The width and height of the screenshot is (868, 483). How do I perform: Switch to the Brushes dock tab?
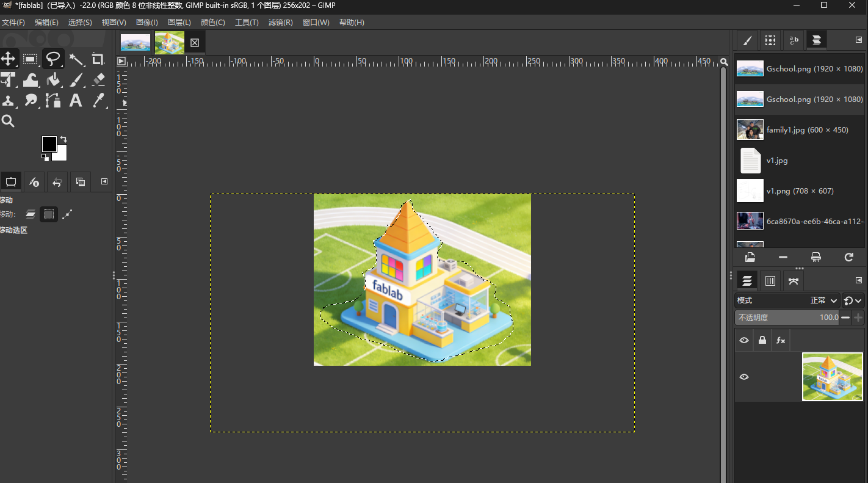[x=747, y=40]
